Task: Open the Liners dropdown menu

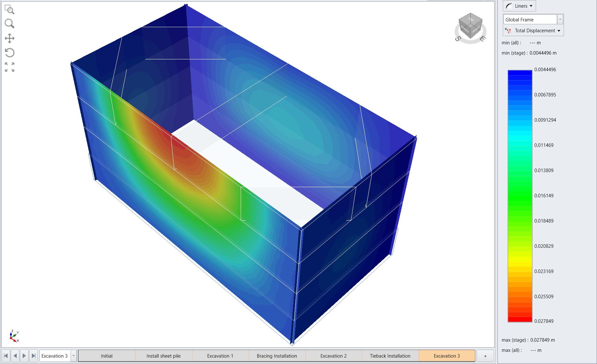Action: point(519,6)
